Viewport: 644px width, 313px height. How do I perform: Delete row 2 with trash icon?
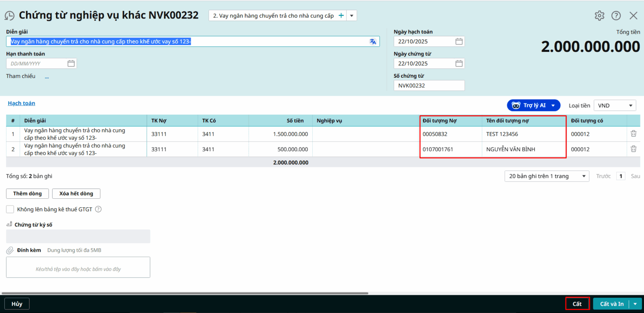click(633, 149)
